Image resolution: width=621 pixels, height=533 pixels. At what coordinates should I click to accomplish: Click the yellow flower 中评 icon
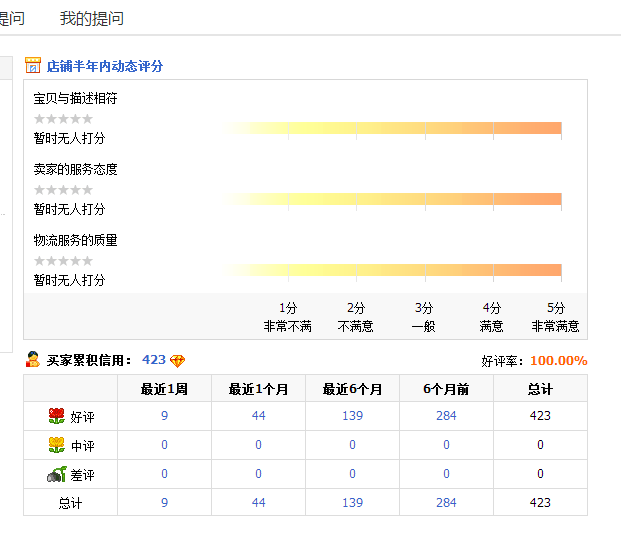click(56, 445)
